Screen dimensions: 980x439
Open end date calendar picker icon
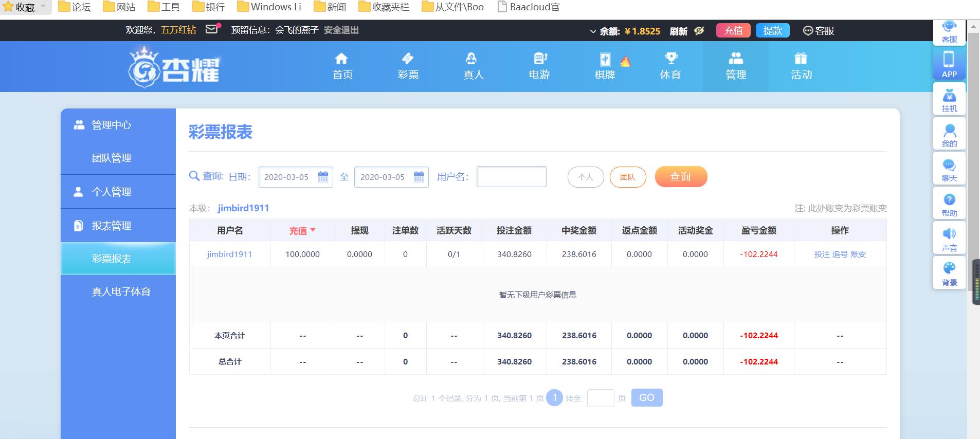click(x=419, y=177)
